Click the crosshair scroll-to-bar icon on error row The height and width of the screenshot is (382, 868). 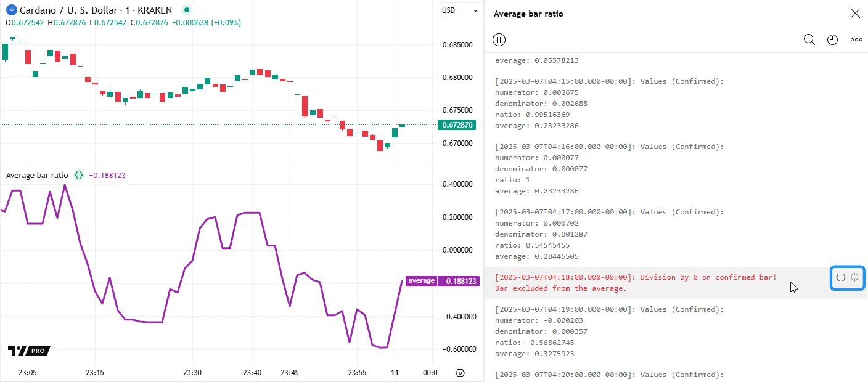pos(855,277)
